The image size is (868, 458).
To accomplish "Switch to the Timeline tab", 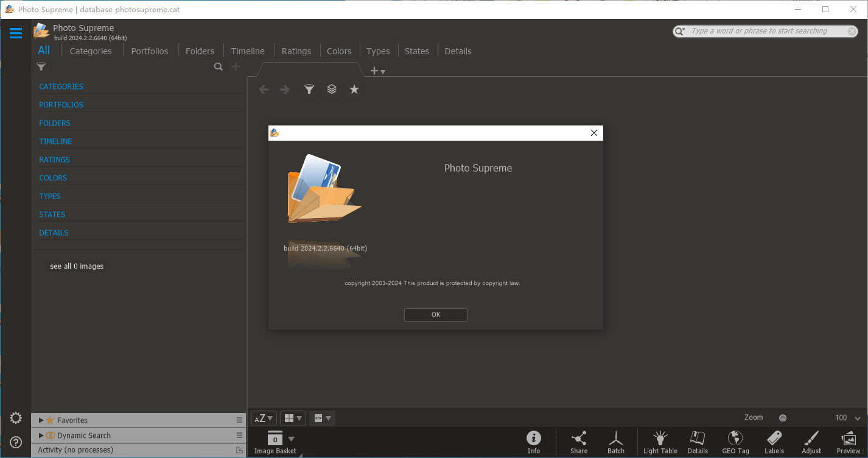I will click(248, 51).
